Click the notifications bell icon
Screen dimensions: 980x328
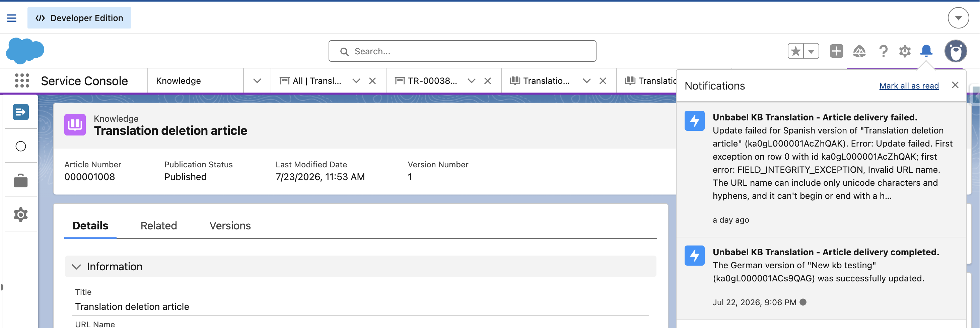pyautogui.click(x=926, y=51)
